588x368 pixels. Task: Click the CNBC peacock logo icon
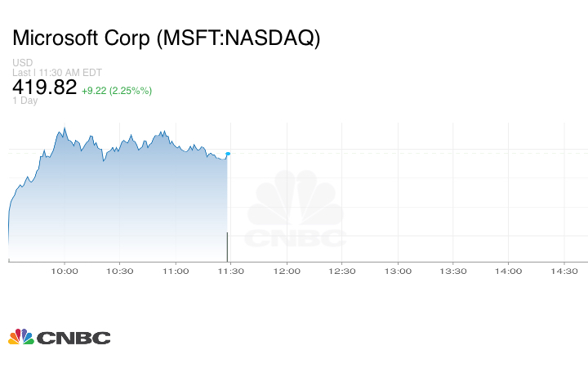tap(21, 337)
